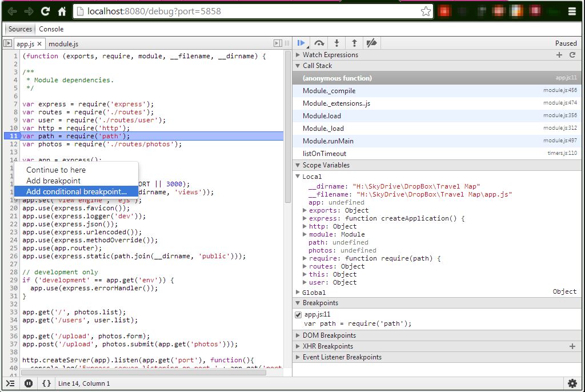Choose Continue to here option
This screenshot has width=585, height=392.
[55, 170]
